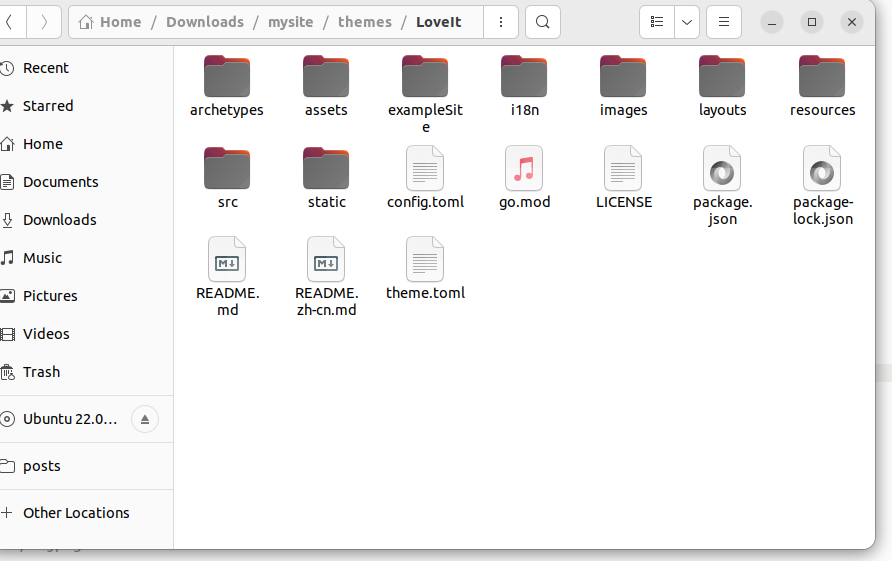Navigate to Downloads in the path bar
Viewport: 892px width, 561px height.
tap(205, 22)
